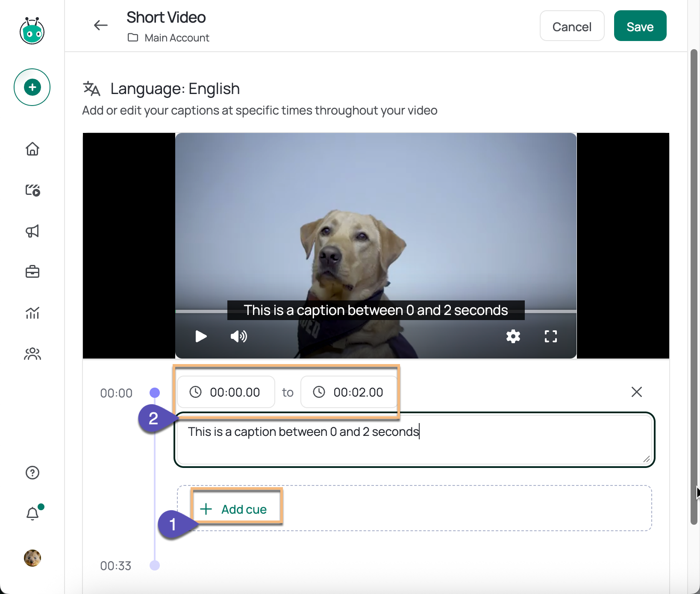Image resolution: width=700 pixels, height=594 pixels.
Task: Go back using the left arrow
Action: pyautogui.click(x=100, y=25)
